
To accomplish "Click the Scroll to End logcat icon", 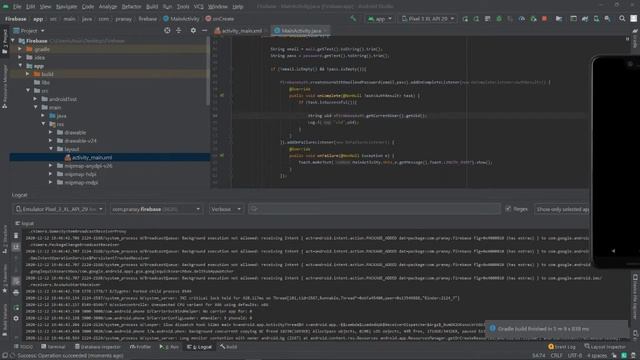I will point(16,247).
